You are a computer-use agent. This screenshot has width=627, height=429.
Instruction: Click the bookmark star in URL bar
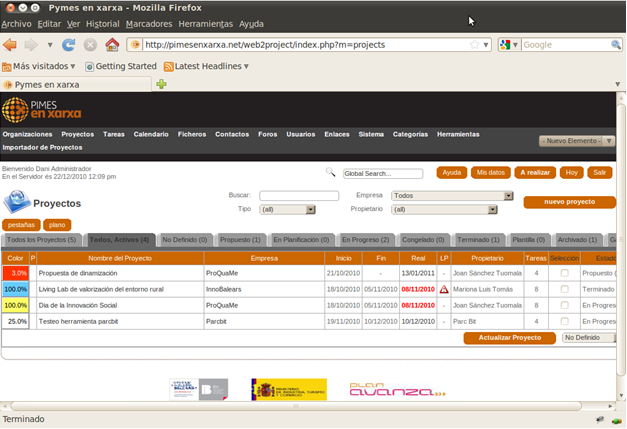[x=473, y=45]
